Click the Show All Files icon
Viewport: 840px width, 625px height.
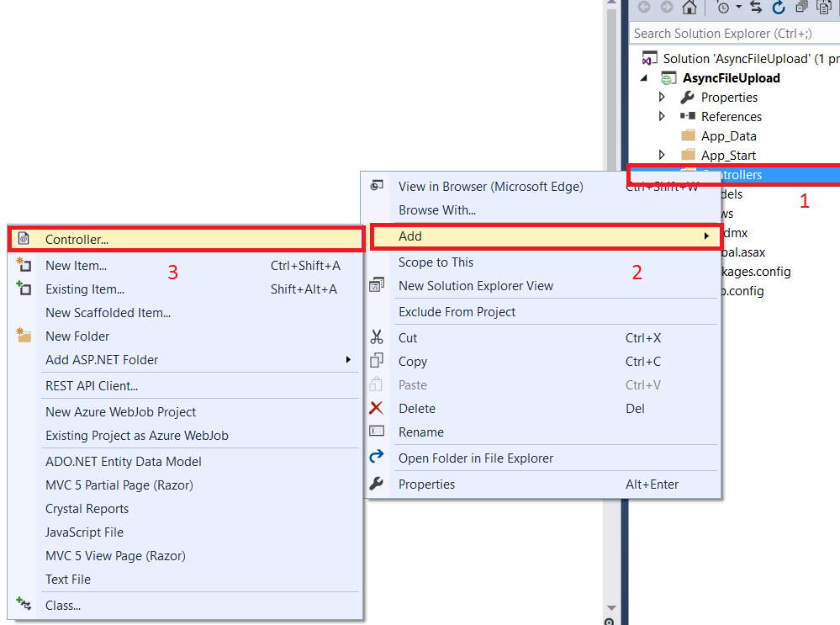coord(823,7)
